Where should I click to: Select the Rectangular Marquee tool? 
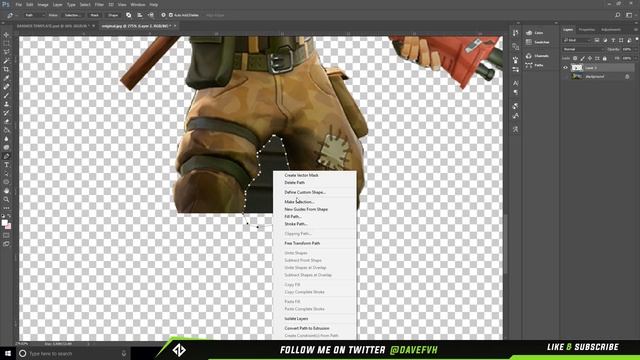(7, 43)
